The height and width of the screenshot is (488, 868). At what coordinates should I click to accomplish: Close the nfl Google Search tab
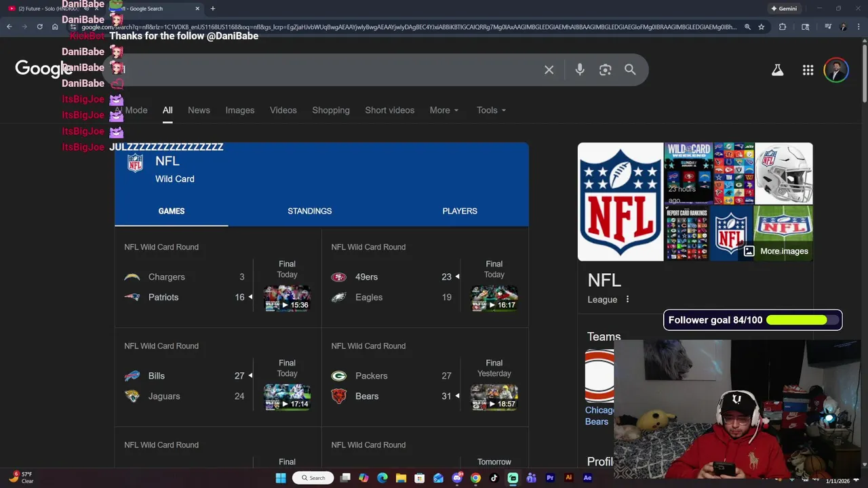pyautogui.click(x=197, y=9)
